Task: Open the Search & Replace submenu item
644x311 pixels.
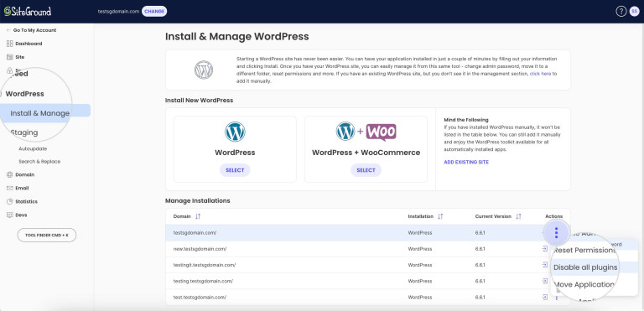Action: coord(39,162)
